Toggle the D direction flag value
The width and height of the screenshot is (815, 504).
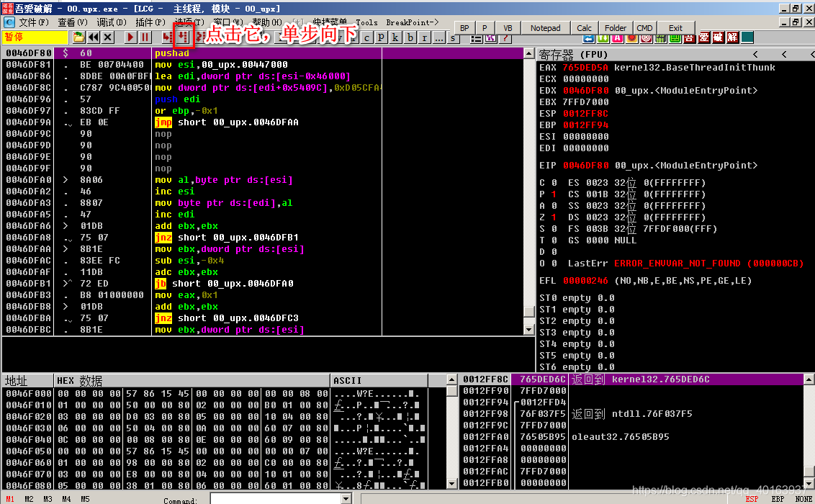pos(554,251)
